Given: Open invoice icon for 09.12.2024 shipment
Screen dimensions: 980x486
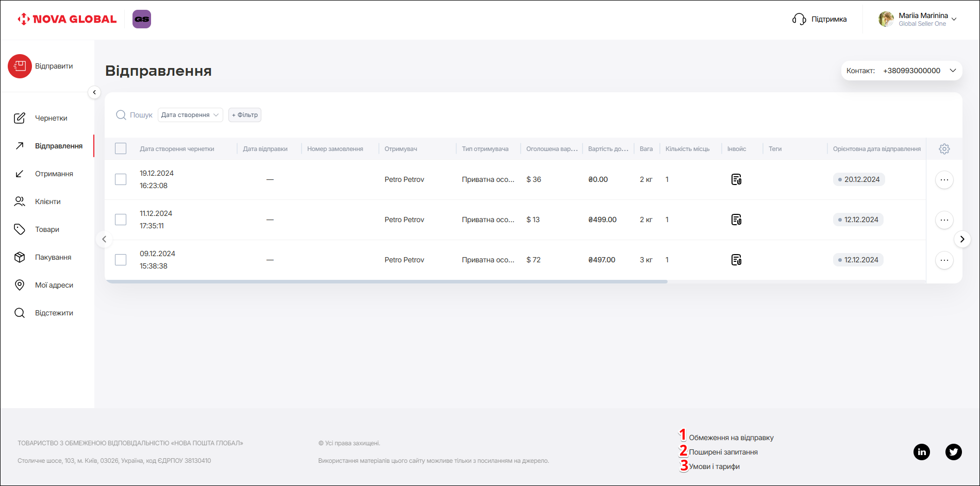Looking at the screenshot, I should pos(736,260).
